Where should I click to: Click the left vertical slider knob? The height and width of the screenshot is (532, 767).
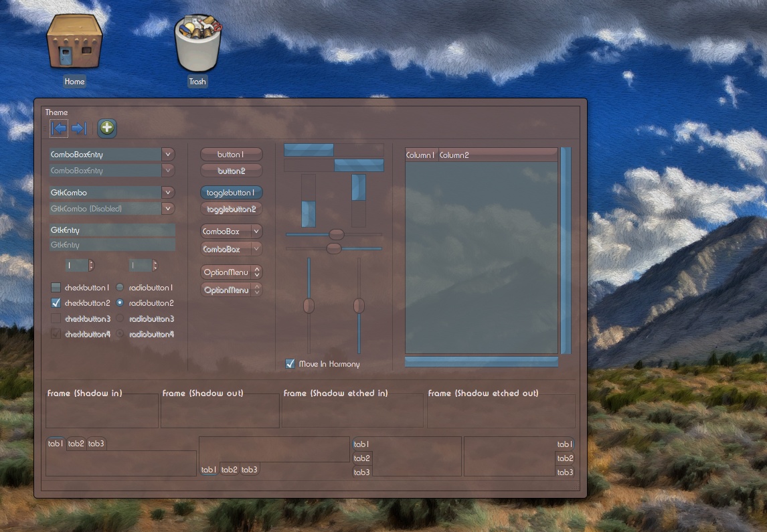tap(309, 306)
